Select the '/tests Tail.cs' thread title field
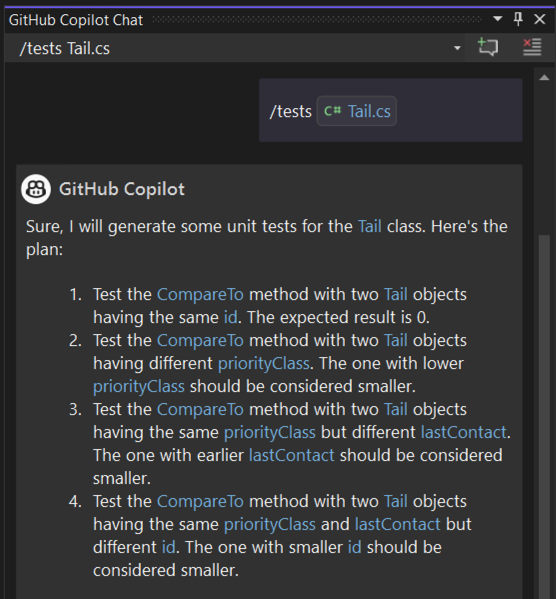 [x=235, y=48]
